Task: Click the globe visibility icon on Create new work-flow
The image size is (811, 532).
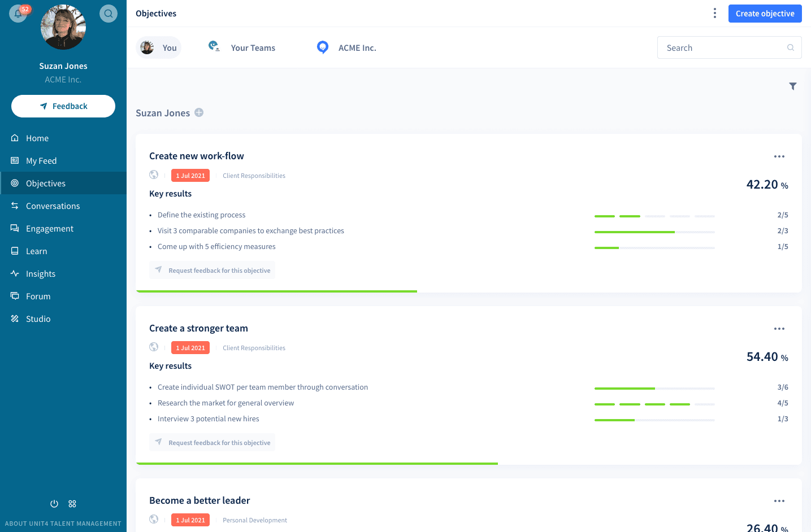Action: point(154,175)
